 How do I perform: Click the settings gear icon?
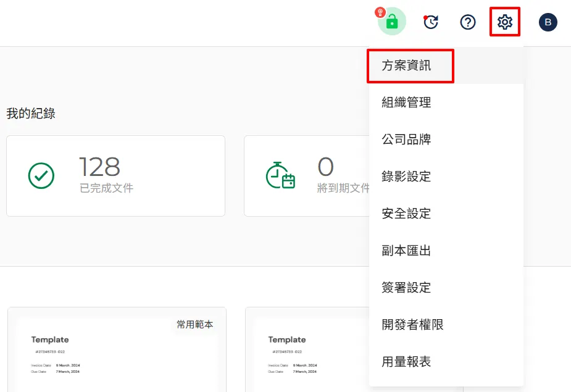tap(505, 22)
